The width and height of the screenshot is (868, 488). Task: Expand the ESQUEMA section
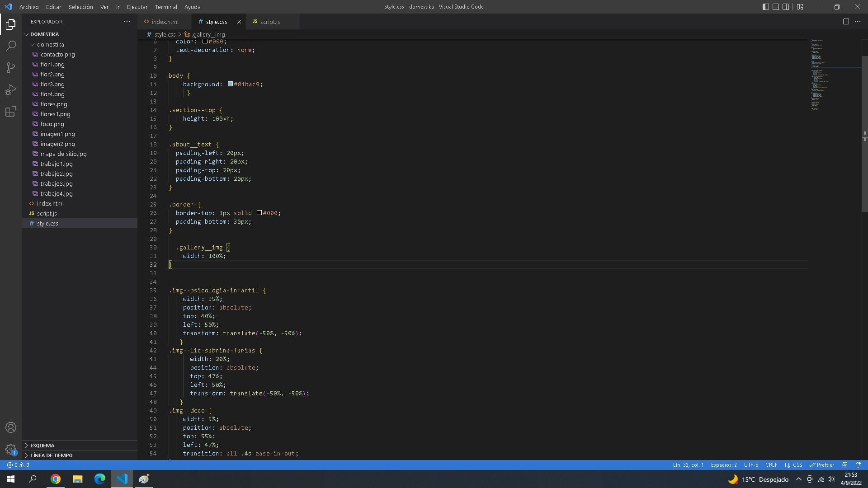pyautogui.click(x=42, y=445)
